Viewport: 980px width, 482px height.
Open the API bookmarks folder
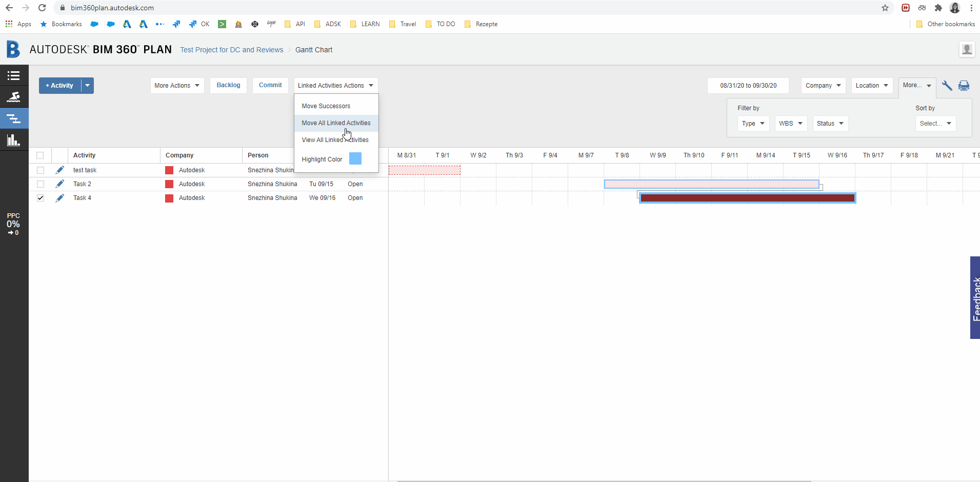point(295,24)
